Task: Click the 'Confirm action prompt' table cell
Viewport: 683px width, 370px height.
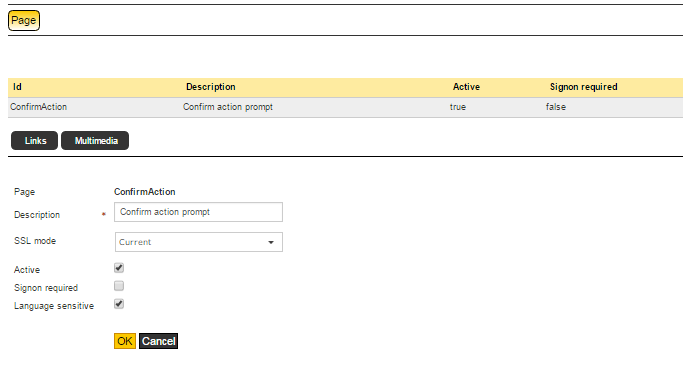Action: pyautogui.click(x=228, y=107)
